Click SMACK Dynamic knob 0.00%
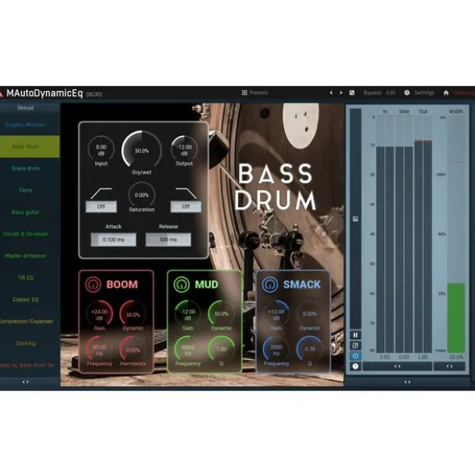Image resolution: width=475 pixels, height=476 pixels. pyautogui.click(x=310, y=314)
